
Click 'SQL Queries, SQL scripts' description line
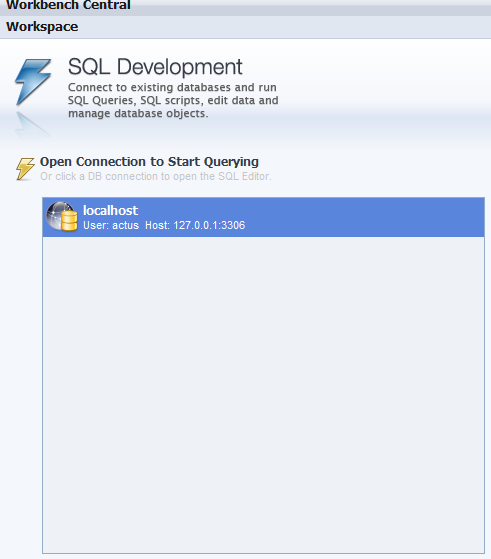click(x=173, y=101)
